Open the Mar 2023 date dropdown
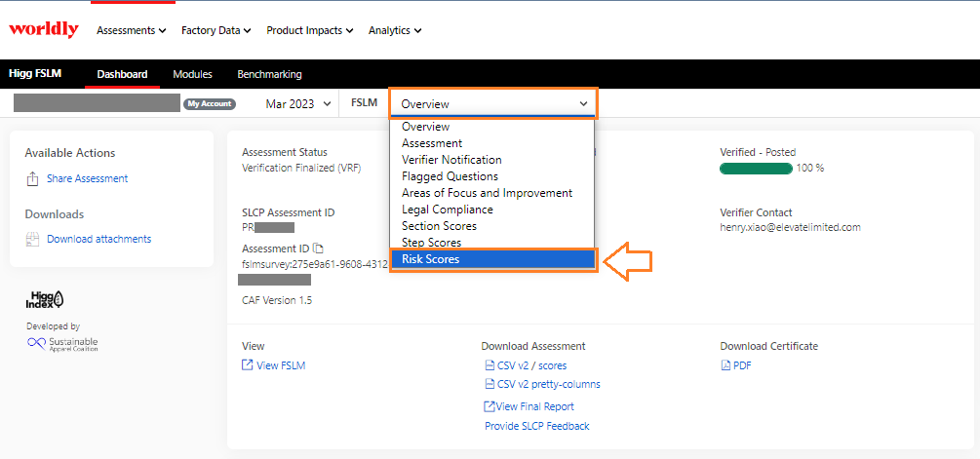The image size is (980, 459). point(298,104)
